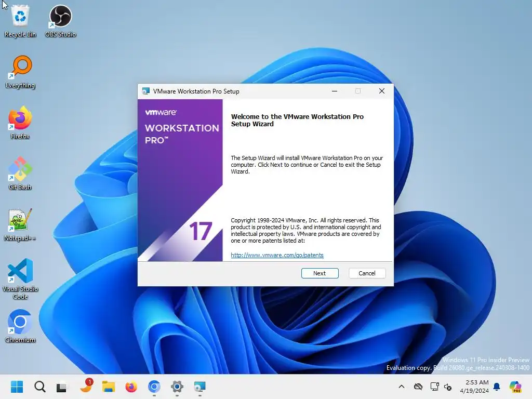Show hidden system tray icons
532x399 pixels.
pos(402,387)
